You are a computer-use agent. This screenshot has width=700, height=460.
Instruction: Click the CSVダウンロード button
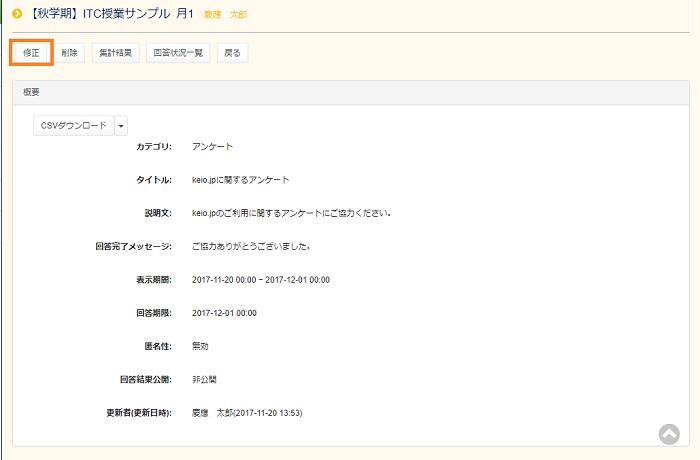pos(73,125)
